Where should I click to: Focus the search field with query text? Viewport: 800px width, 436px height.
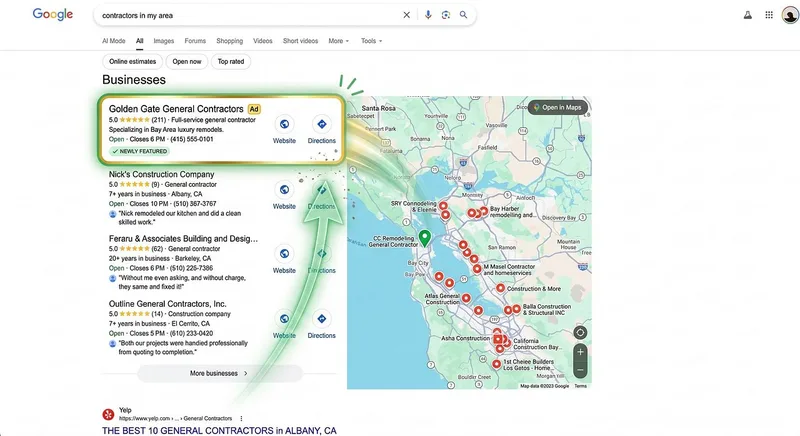pyautogui.click(x=250, y=15)
